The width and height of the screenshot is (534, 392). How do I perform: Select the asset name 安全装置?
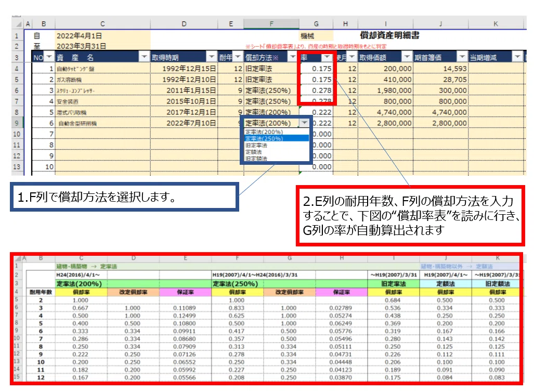(x=68, y=101)
